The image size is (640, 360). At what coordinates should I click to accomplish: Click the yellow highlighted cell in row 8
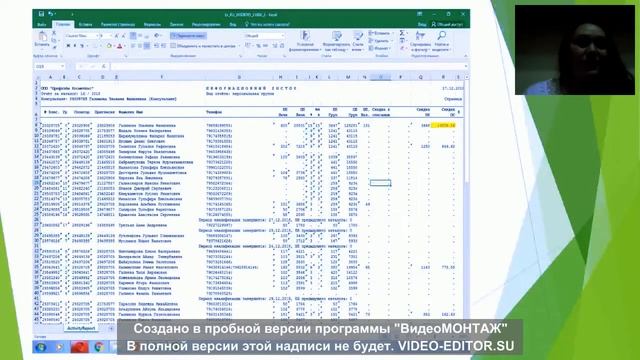point(443,125)
